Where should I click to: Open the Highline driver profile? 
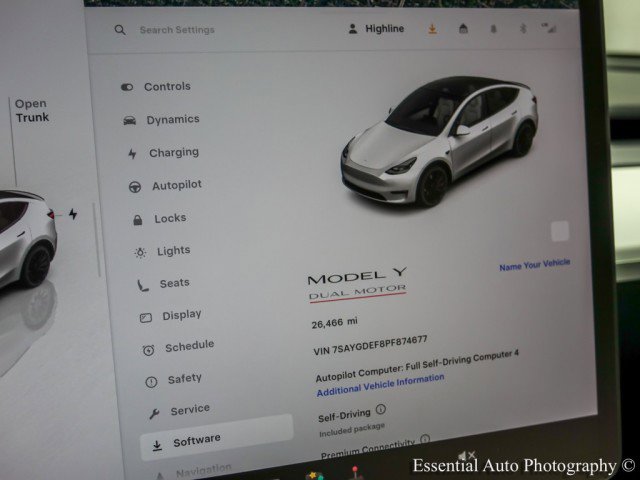(376, 29)
